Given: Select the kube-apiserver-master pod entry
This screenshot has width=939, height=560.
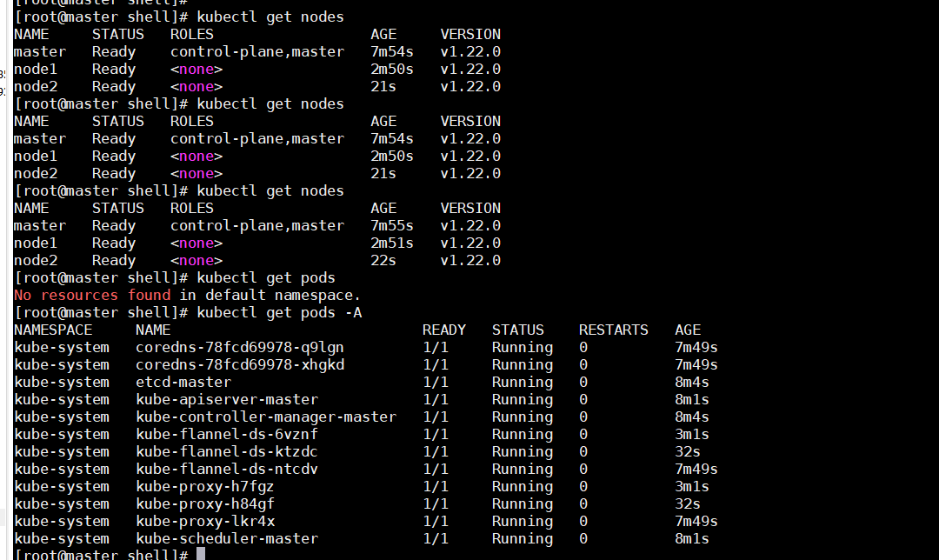Looking at the screenshot, I should click(x=227, y=400).
